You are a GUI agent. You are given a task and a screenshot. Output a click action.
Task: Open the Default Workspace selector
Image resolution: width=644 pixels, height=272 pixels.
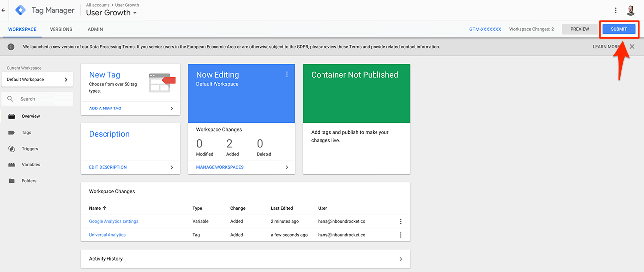coord(37,79)
